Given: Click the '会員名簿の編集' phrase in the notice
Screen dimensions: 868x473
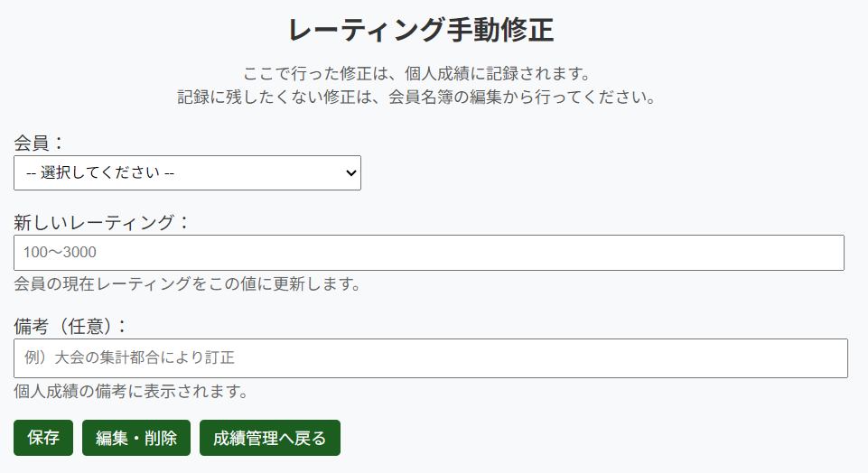Looking at the screenshot, I should tap(442, 97).
